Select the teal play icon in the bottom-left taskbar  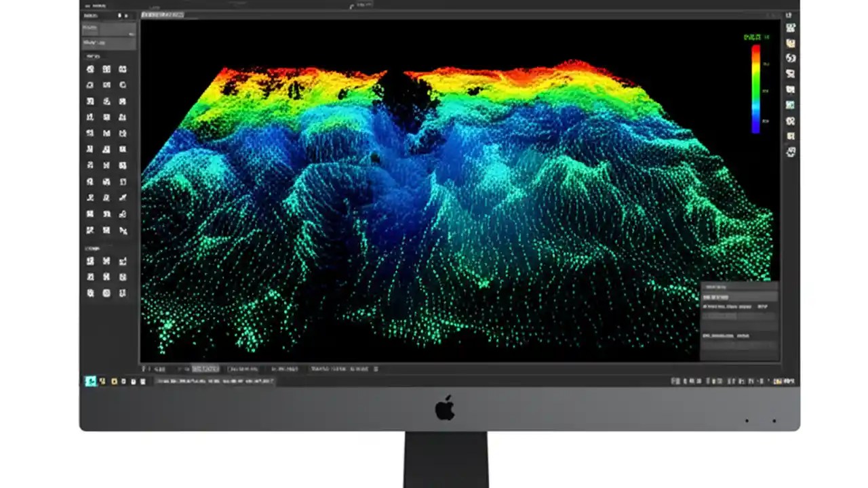[x=90, y=381]
